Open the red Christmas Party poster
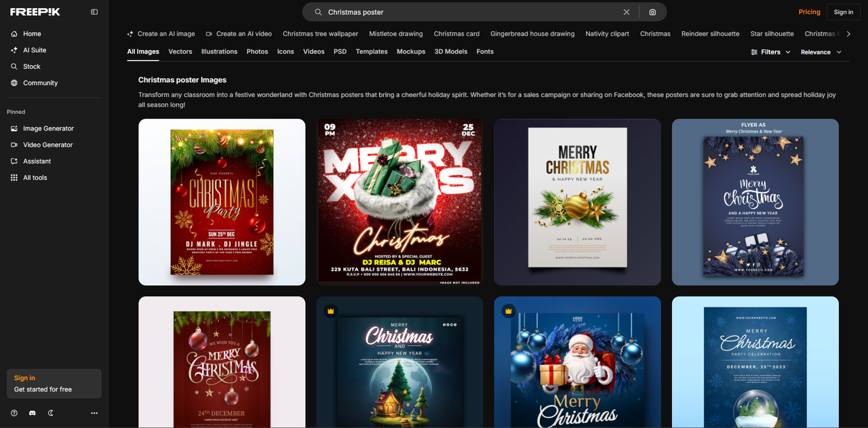 click(x=222, y=202)
